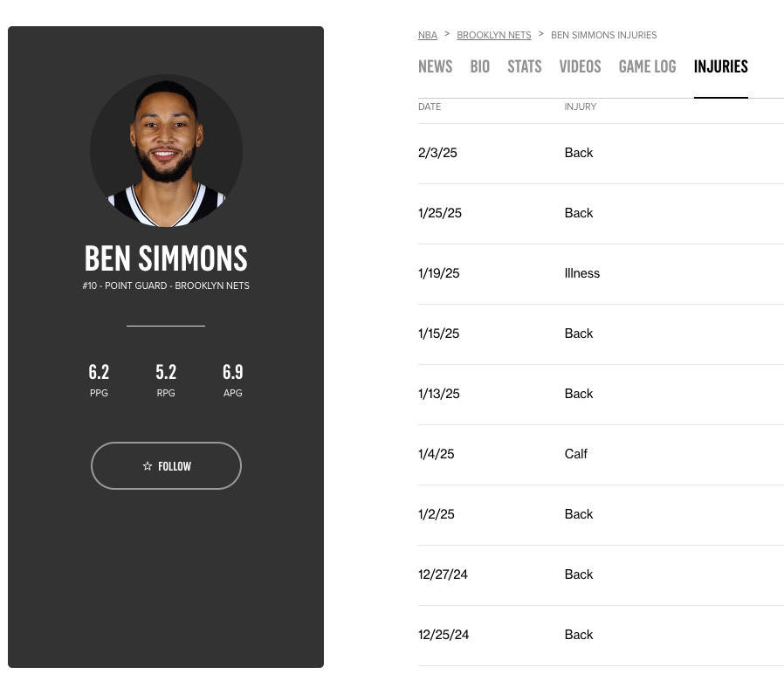This screenshot has height=674, width=784.
Task: Click the Date column header
Action: 430,107
